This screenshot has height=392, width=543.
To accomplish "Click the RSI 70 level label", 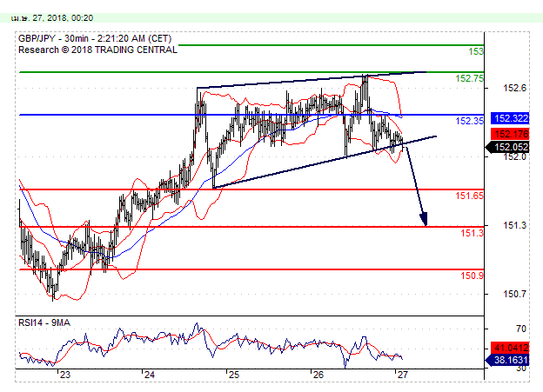I will [521, 329].
